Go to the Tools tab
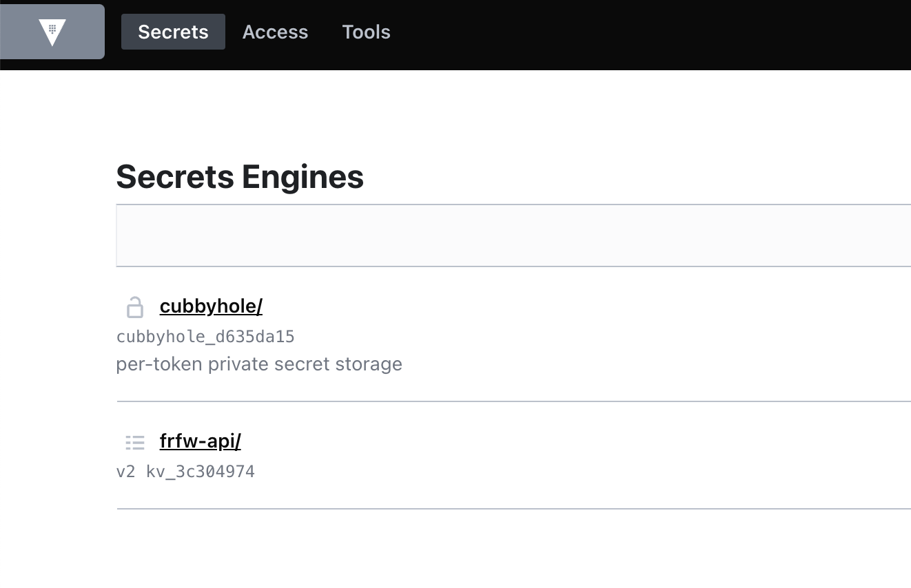 [x=366, y=32]
